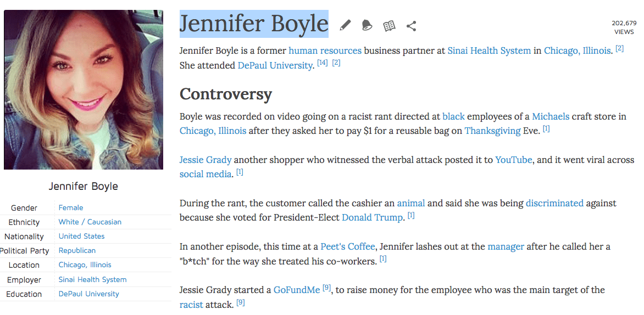Image resolution: width=644 pixels, height=315 pixels.
Task: Click the Michaels craft store link
Action: (x=550, y=116)
